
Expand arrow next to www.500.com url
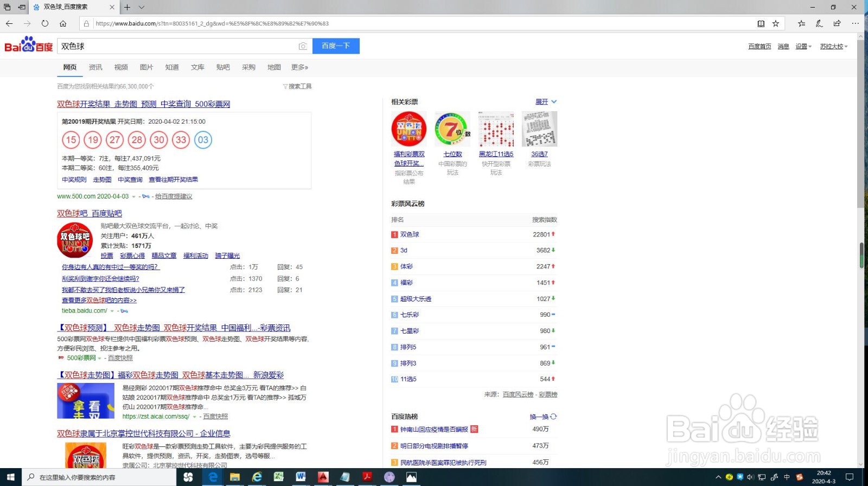[x=134, y=197]
